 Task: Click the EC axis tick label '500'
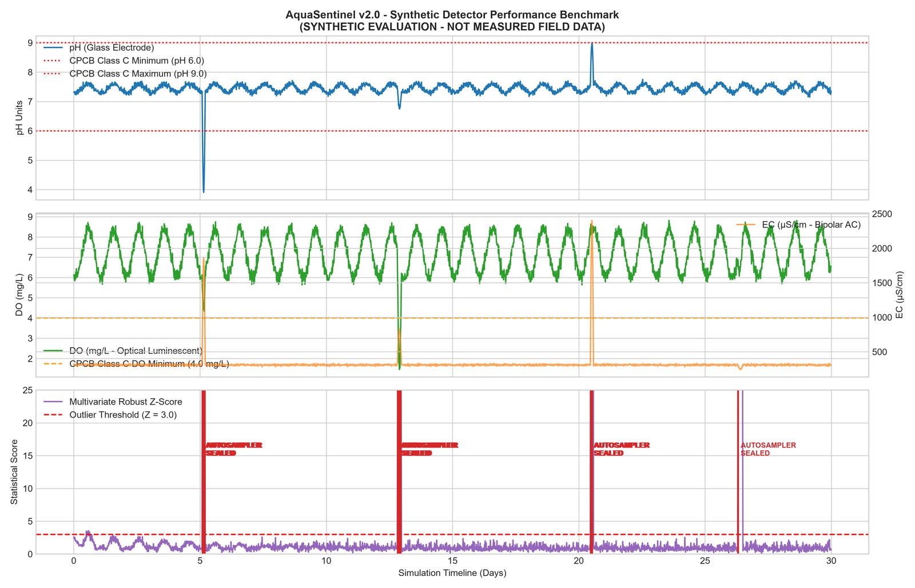tap(879, 352)
